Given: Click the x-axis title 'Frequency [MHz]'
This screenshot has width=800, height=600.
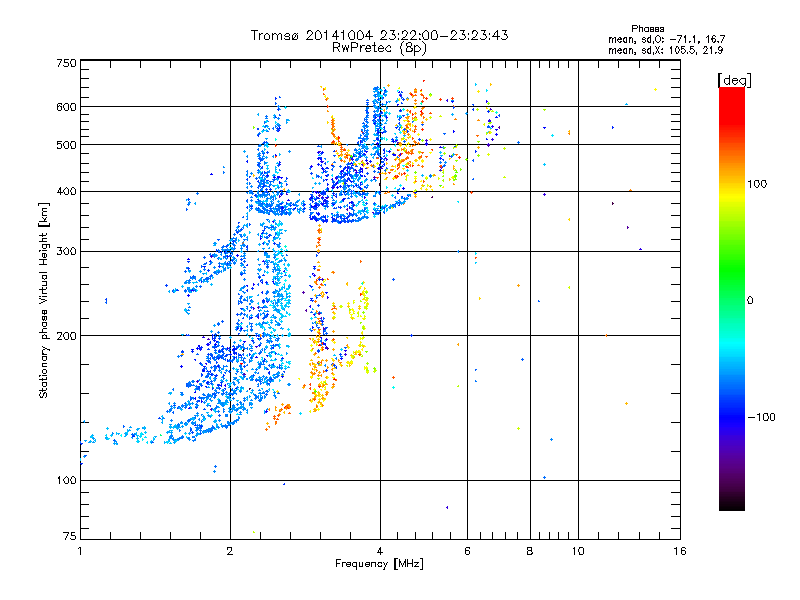Looking at the screenshot, I should pos(379,564).
